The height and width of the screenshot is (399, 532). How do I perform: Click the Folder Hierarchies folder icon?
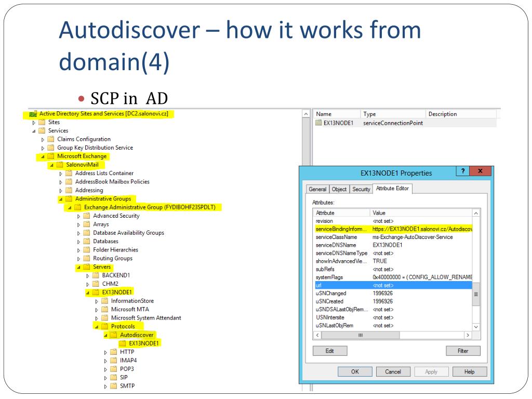pos(87,250)
